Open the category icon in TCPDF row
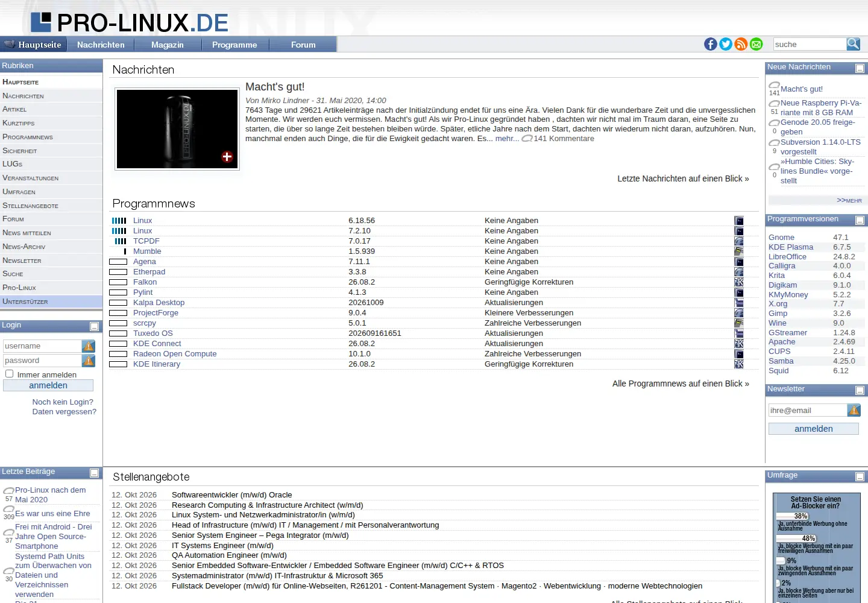The image size is (868, 603). 739,241
